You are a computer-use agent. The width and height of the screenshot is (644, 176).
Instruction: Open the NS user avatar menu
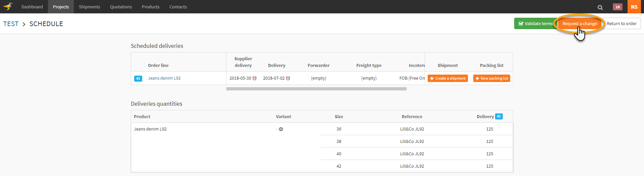click(634, 7)
